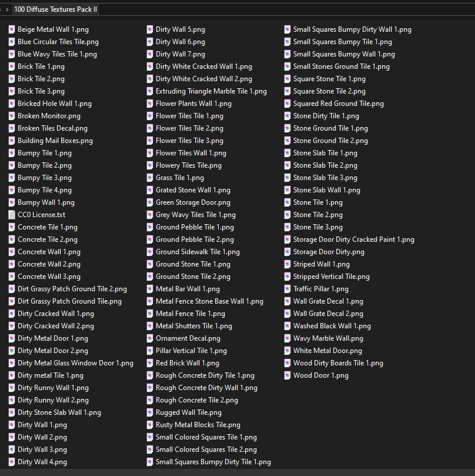The width and height of the screenshot is (475, 476).
Task: Select Square Stone Tile 2.png
Action: click(x=329, y=91)
